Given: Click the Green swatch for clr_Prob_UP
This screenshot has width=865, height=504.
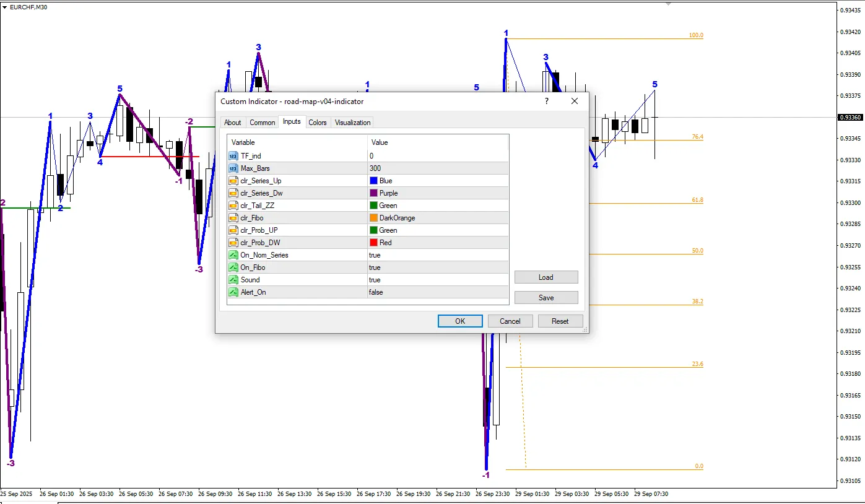Looking at the screenshot, I should (x=373, y=230).
